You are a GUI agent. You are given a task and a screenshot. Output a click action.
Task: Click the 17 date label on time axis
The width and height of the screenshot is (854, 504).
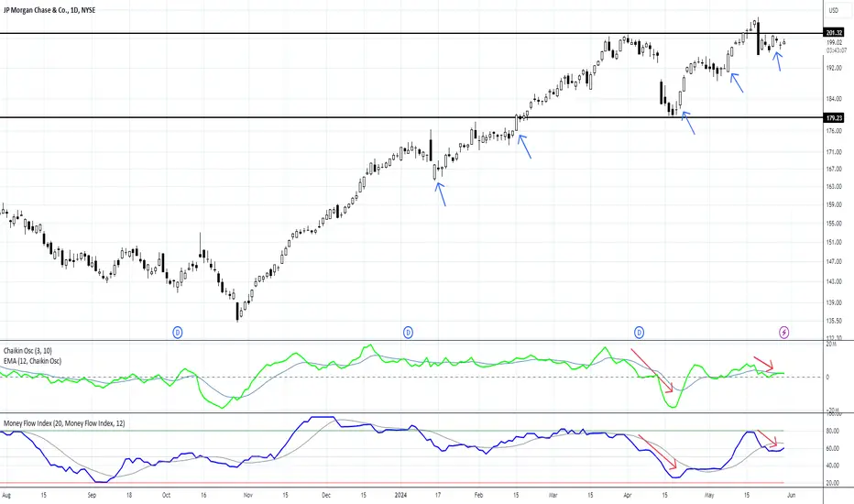tap(438, 495)
